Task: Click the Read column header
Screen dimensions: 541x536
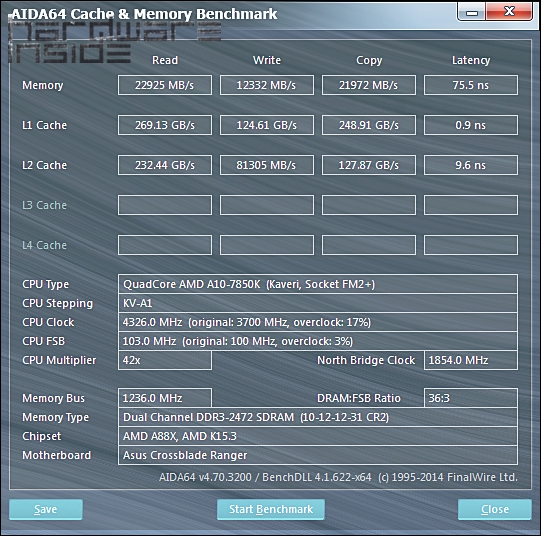Action: (165, 60)
